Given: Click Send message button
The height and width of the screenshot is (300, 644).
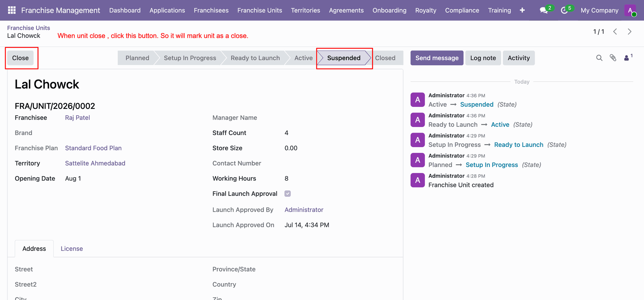Looking at the screenshot, I should pyautogui.click(x=437, y=58).
